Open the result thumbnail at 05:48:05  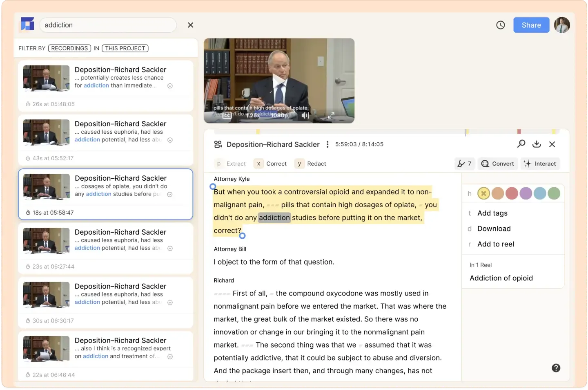pos(46,78)
